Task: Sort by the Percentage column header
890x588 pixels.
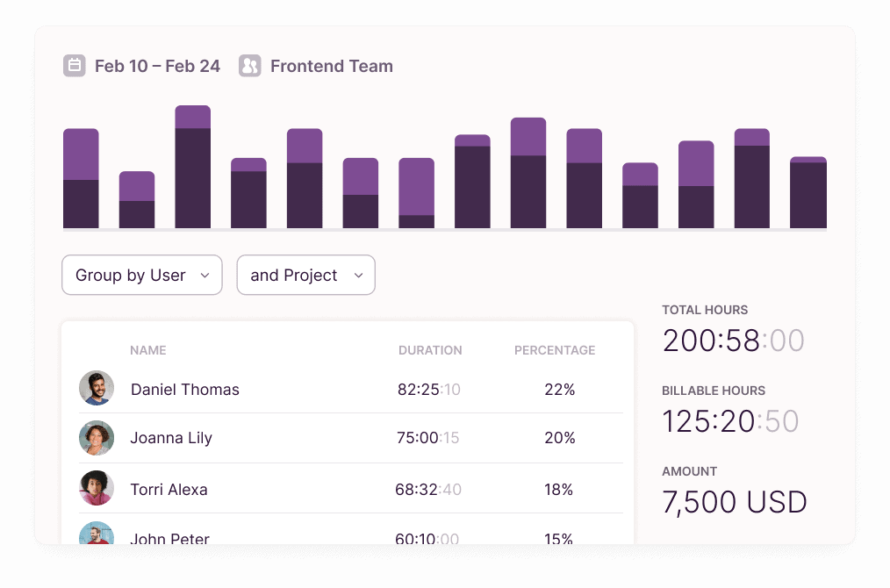Action: (555, 350)
